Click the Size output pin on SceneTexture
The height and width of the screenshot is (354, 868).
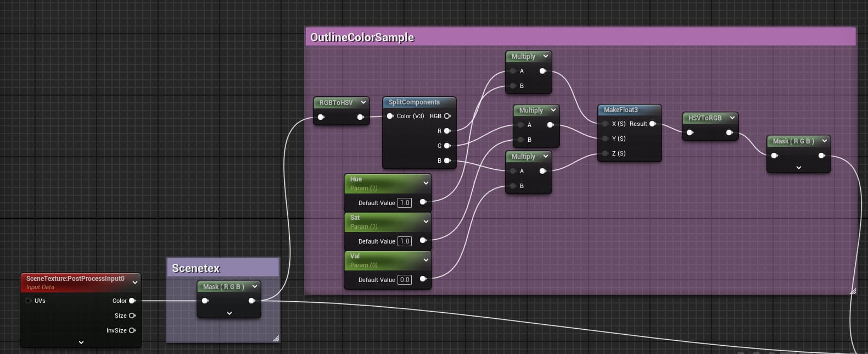coord(132,316)
